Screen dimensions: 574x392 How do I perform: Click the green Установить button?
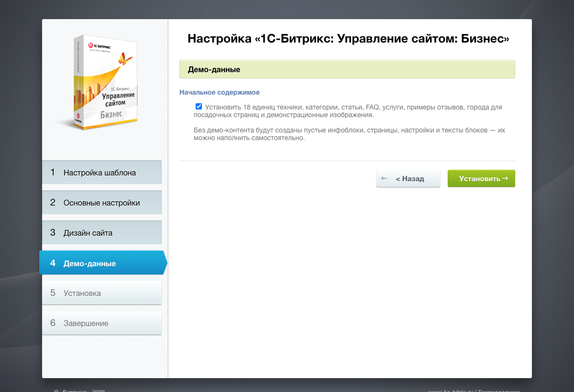pos(481,178)
